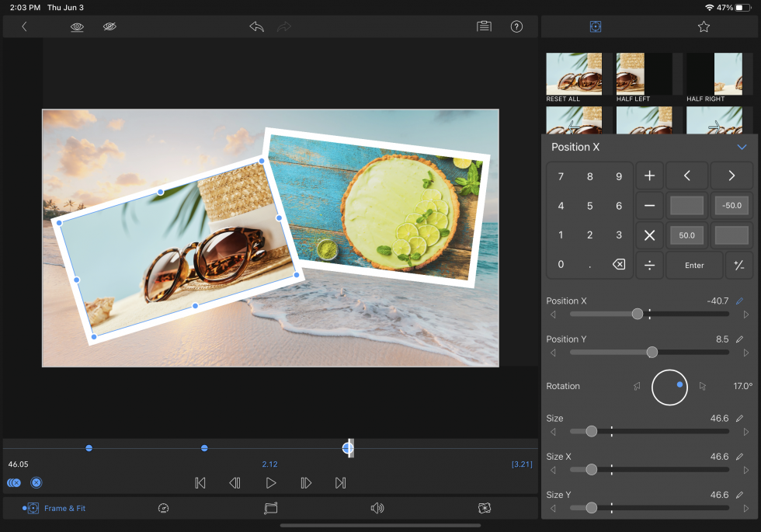
Task: Select the Audio mixer panel
Action: [377, 508]
